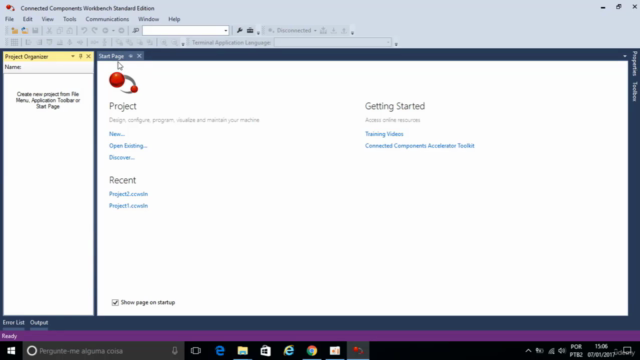Uncheck Show page on startup

[115, 302]
